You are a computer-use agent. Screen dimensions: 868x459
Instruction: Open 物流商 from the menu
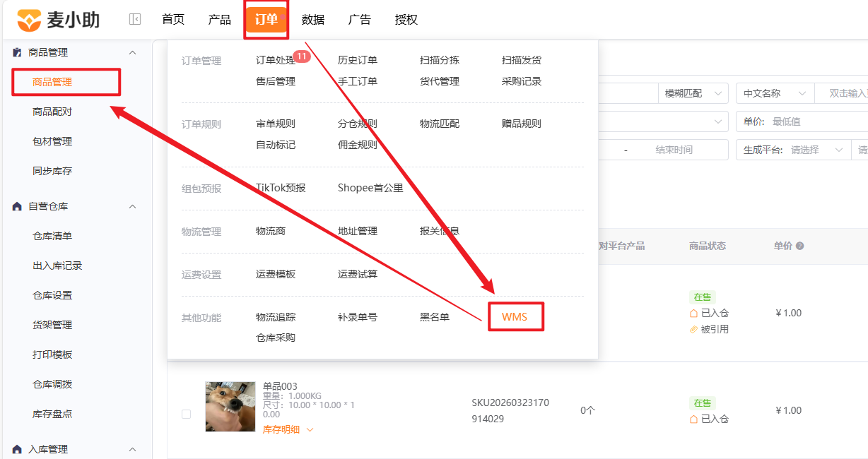[271, 232]
